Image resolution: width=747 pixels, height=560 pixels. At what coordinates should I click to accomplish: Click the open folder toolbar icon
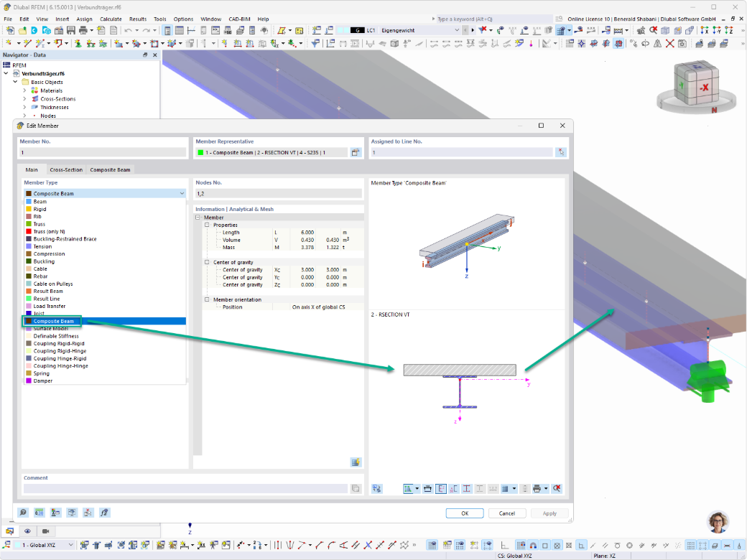coord(22,30)
